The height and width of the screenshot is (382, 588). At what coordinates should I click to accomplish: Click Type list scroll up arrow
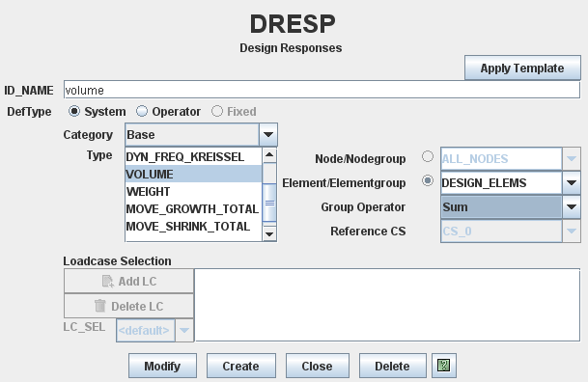(x=269, y=155)
